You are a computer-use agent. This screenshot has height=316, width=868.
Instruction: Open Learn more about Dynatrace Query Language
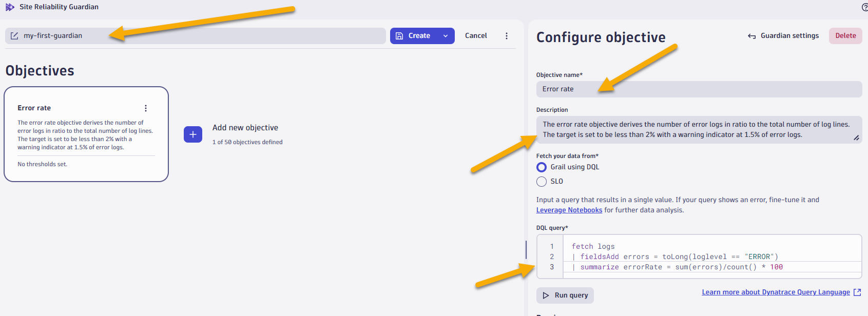pos(776,292)
